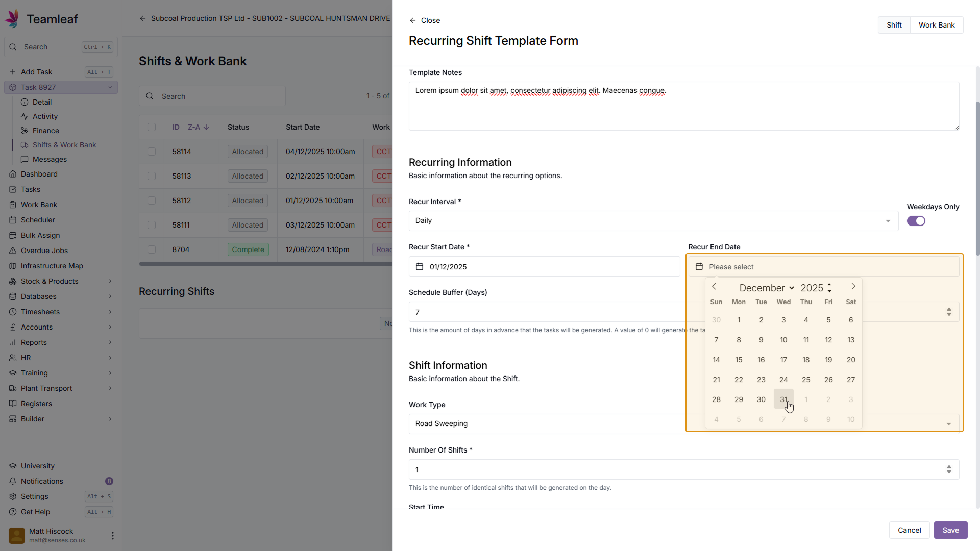The height and width of the screenshot is (551, 980).
Task: Click Cancel to discard the form
Action: [x=909, y=530]
